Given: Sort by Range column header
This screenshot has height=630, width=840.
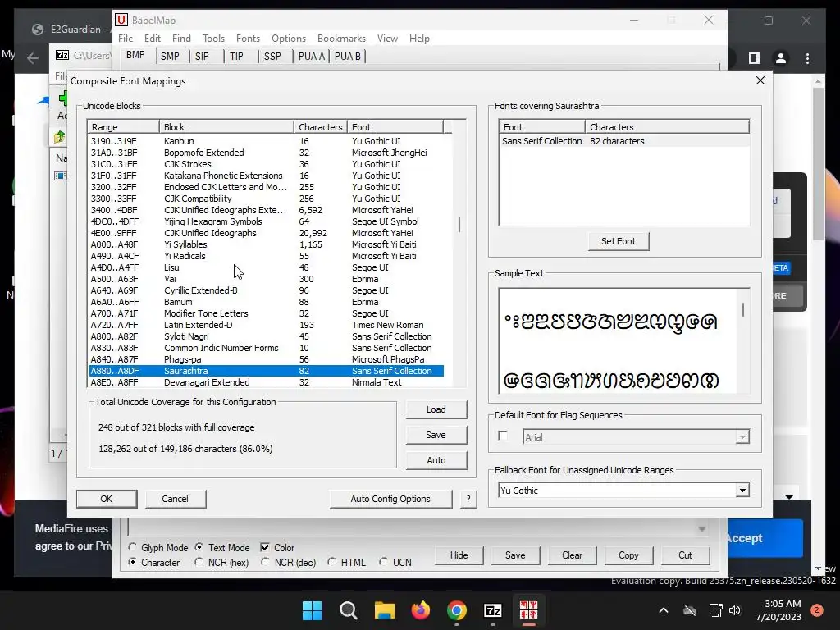Looking at the screenshot, I should click(x=123, y=127).
